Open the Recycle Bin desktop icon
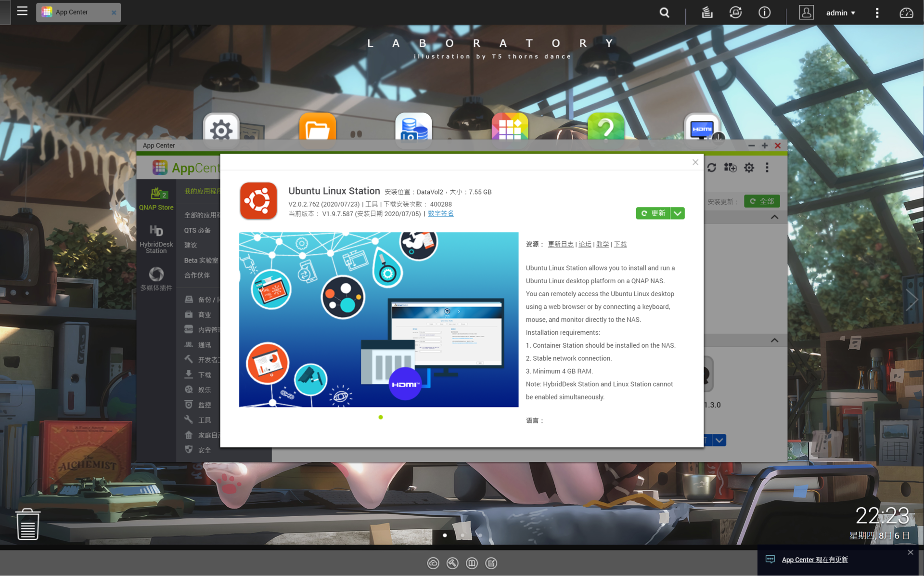The width and height of the screenshot is (924, 576). pos(27,524)
